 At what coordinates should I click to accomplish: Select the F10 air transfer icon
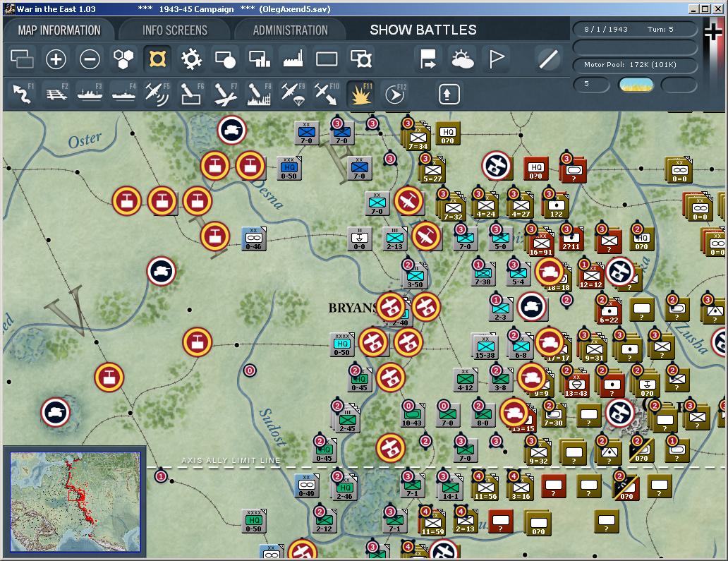[327, 93]
